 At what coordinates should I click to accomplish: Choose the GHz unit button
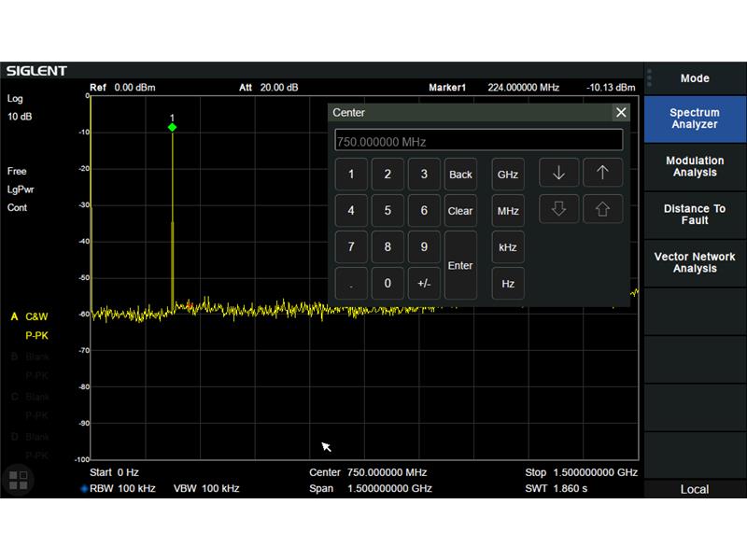pyautogui.click(x=508, y=175)
